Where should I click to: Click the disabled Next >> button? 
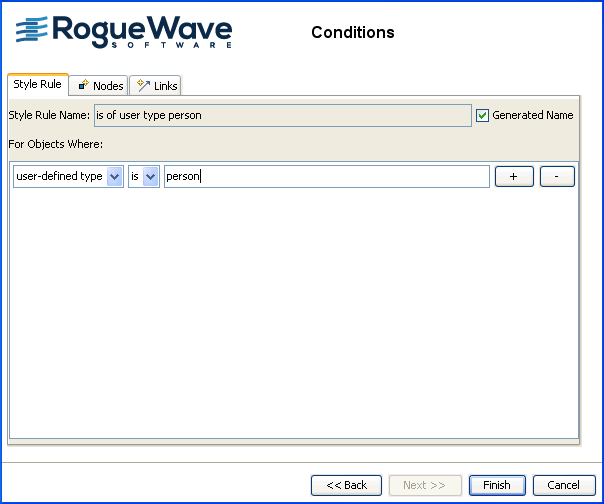click(x=424, y=485)
